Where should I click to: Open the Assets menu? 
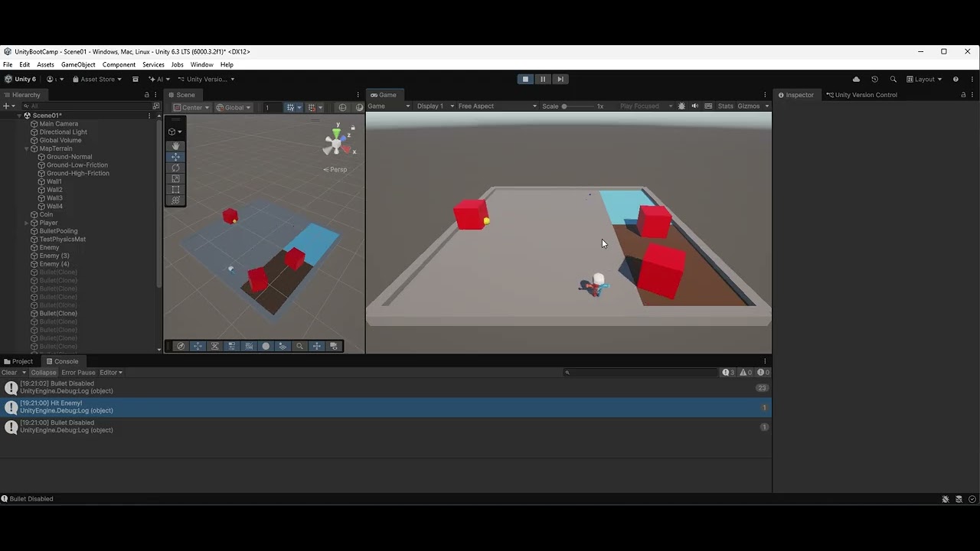click(x=45, y=64)
